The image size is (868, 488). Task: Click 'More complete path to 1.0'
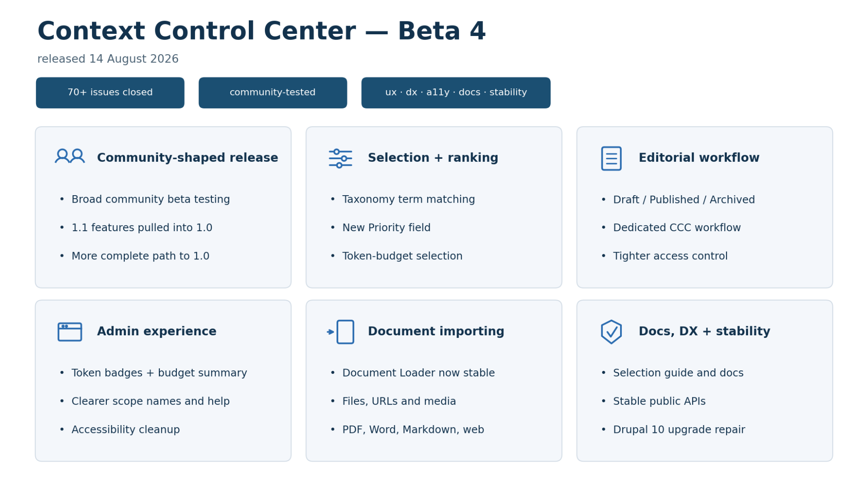140,256
